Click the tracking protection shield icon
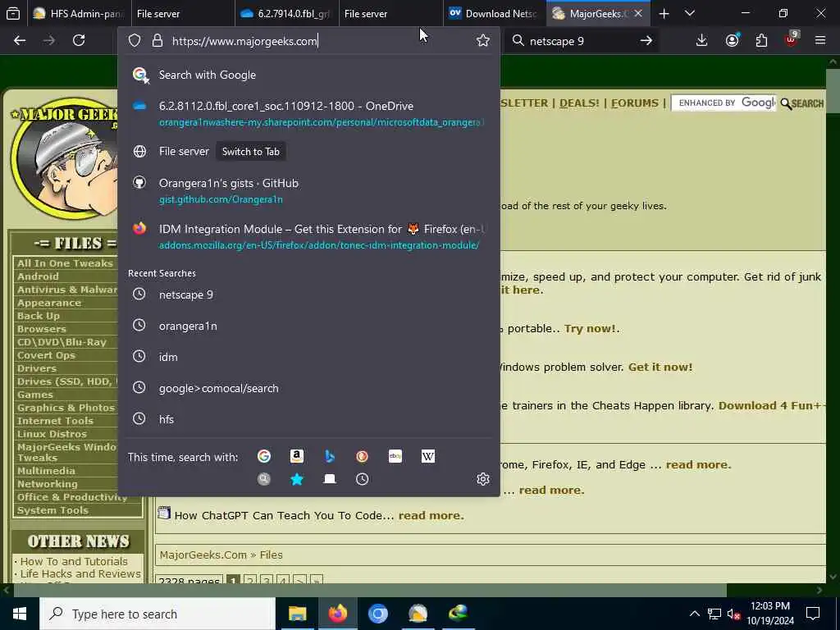The image size is (840, 630). [x=135, y=41]
